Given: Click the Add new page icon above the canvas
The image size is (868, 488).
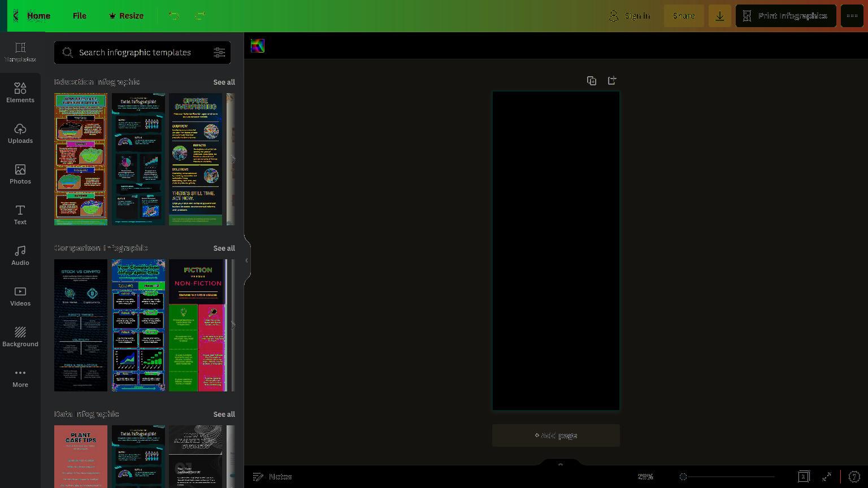Looking at the screenshot, I should coord(612,81).
